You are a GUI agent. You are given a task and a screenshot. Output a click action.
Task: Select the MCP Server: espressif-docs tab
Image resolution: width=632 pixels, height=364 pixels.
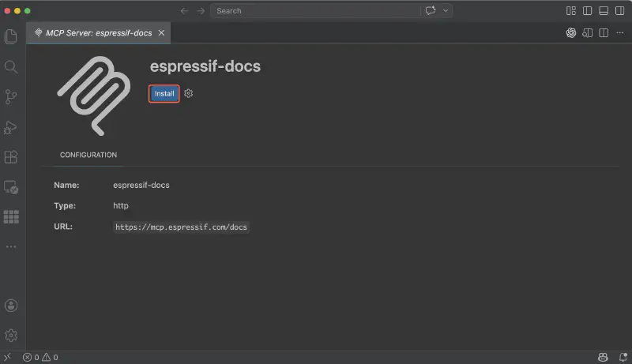coord(99,33)
